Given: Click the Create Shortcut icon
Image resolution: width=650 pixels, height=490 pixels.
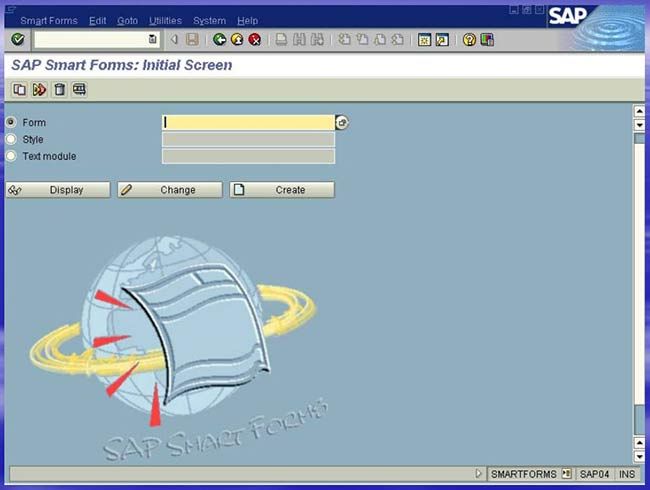Looking at the screenshot, I should coord(442,39).
